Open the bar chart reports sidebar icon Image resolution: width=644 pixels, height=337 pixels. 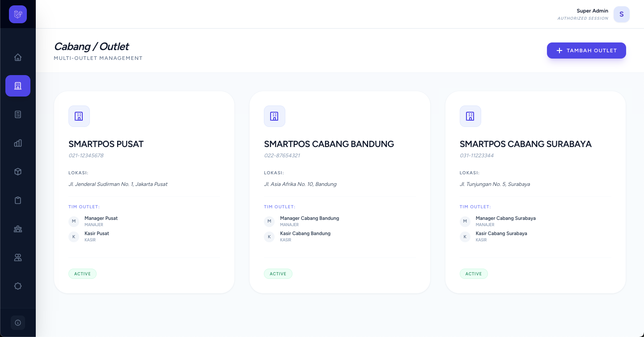pyautogui.click(x=18, y=143)
